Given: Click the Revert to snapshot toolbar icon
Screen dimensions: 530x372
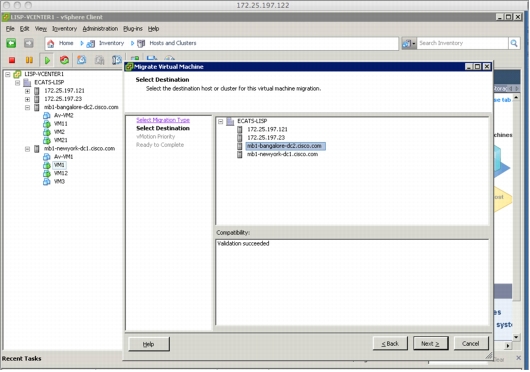Looking at the screenshot, I should click(x=99, y=60).
